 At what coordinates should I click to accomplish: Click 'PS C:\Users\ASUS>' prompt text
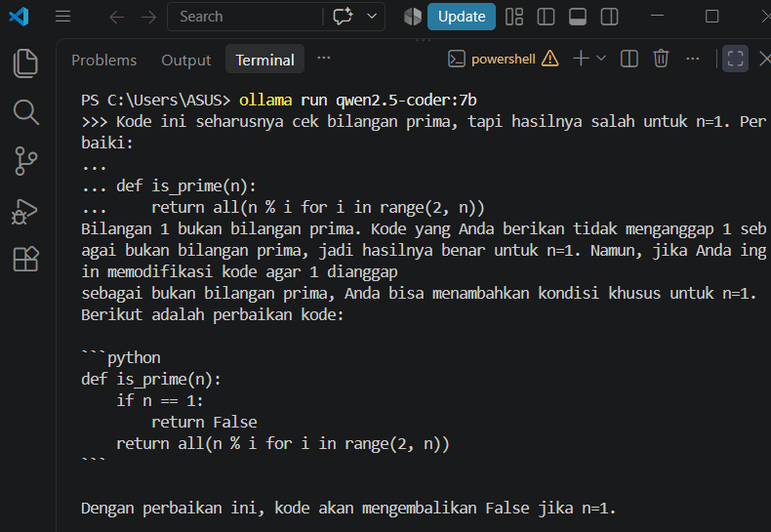point(155,101)
